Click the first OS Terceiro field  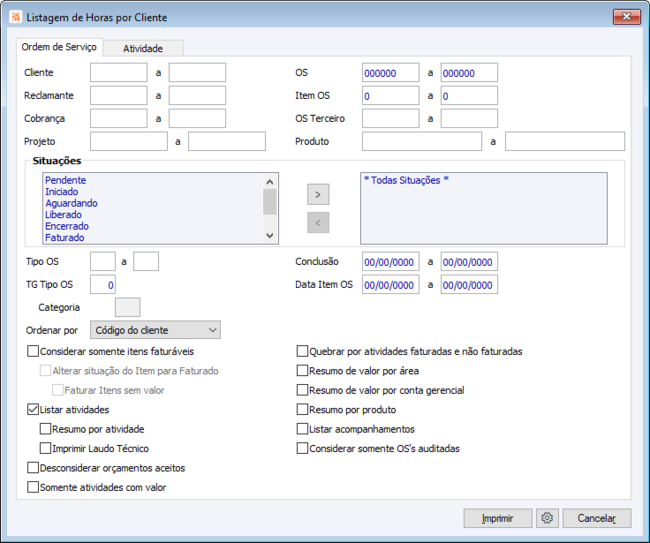point(390,119)
